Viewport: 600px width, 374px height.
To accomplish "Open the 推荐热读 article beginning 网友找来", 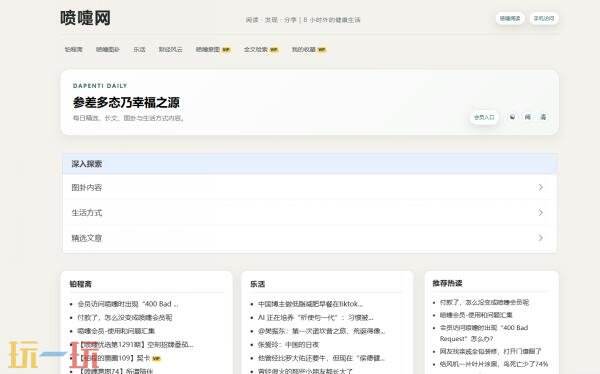I will click(491, 351).
